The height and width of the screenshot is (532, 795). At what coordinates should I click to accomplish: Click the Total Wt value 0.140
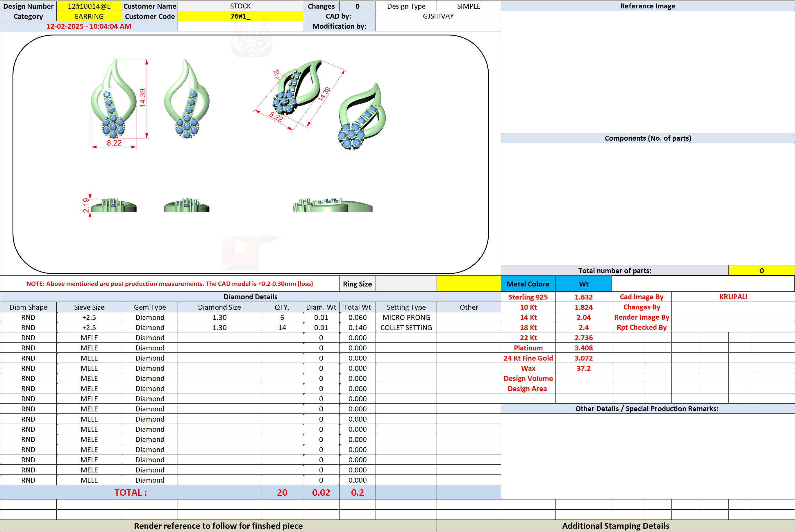(357, 327)
